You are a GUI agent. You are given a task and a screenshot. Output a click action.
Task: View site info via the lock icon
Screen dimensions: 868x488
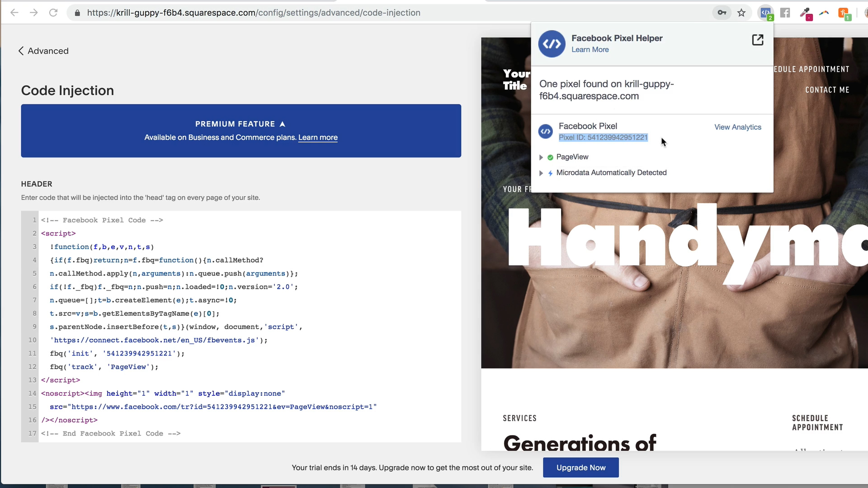click(77, 13)
